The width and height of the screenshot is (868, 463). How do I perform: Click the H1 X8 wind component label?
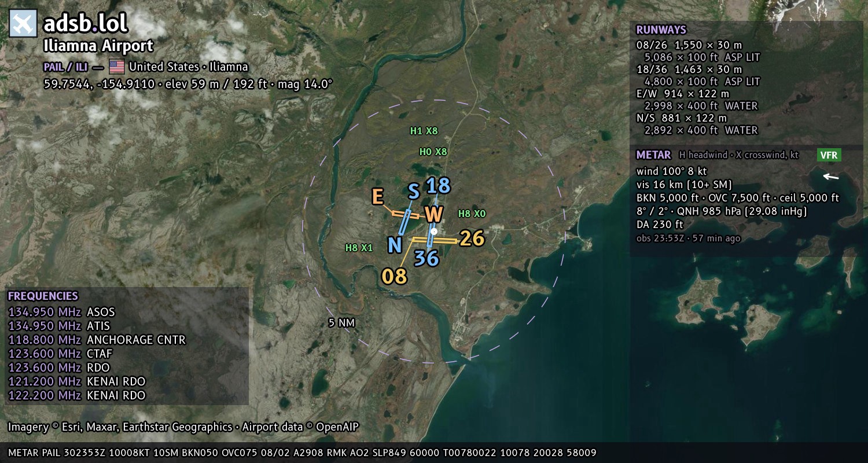point(424,131)
